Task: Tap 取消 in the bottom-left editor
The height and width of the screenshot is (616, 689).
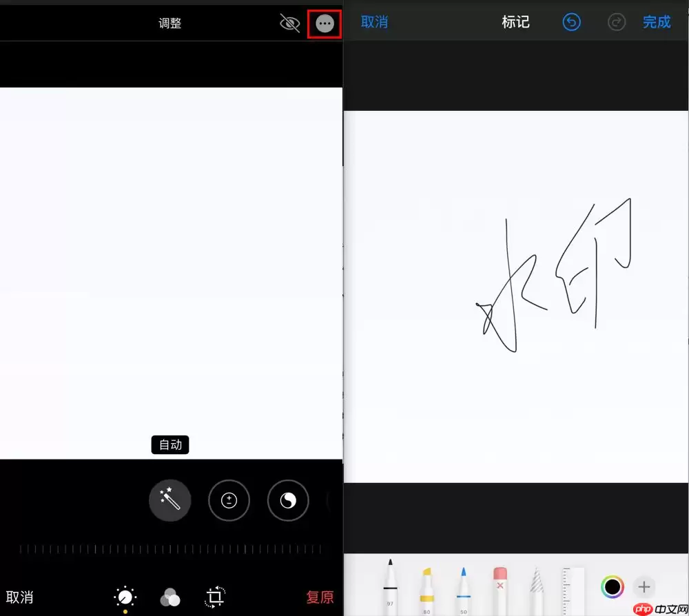Action: (19, 597)
